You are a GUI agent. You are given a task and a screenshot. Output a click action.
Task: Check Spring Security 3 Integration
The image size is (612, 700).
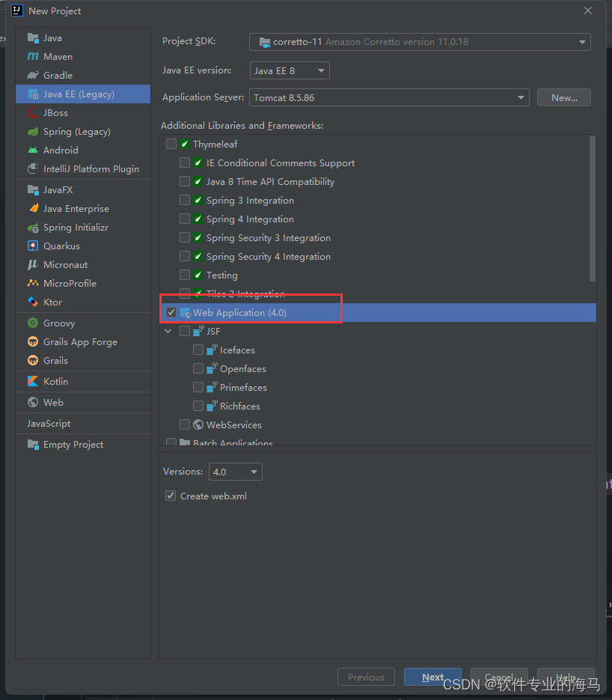185,238
